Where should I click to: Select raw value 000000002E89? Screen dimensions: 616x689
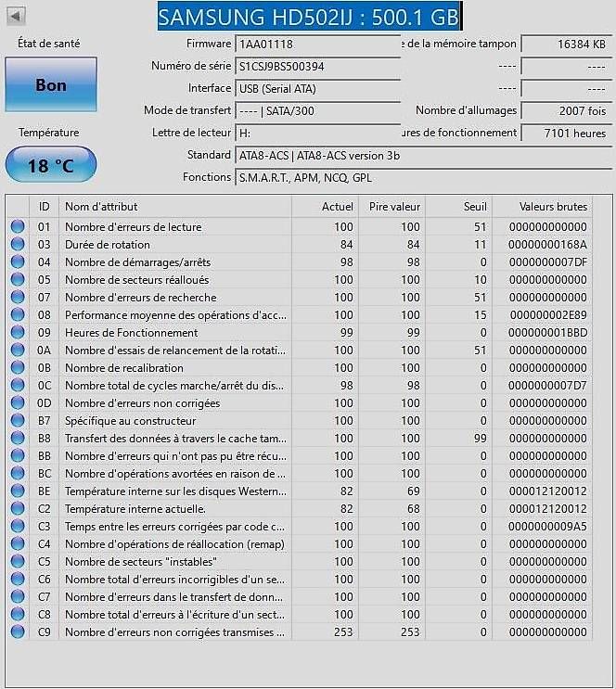coord(548,314)
